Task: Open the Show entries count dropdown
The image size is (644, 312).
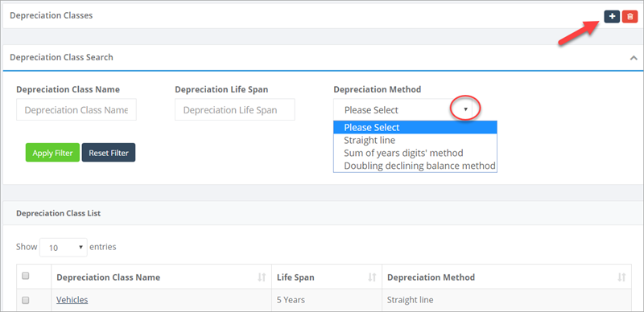Action: coord(64,247)
